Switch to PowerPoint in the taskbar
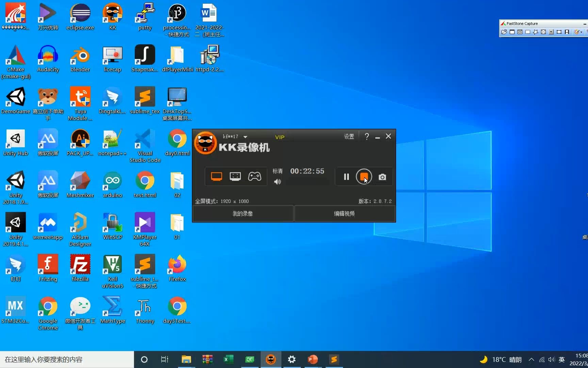This screenshot has height=368, width=588. [313, 359]
